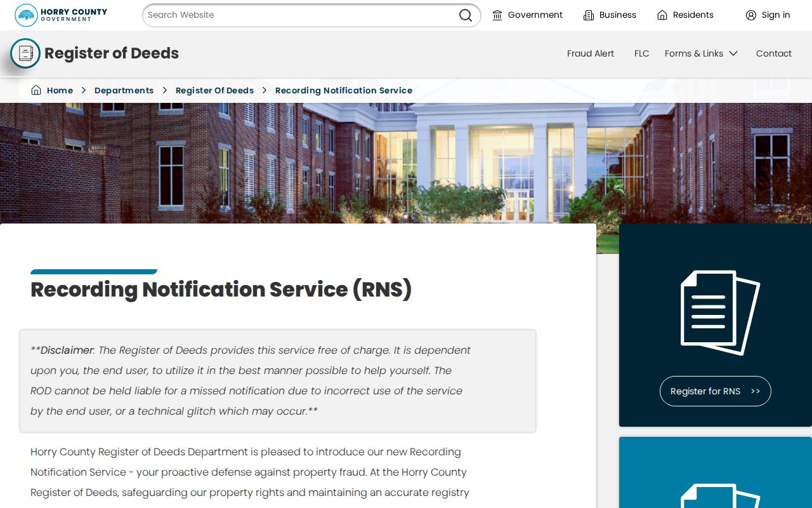Navigate to Register Of Deeds breadcrumb

click(214, 90)
